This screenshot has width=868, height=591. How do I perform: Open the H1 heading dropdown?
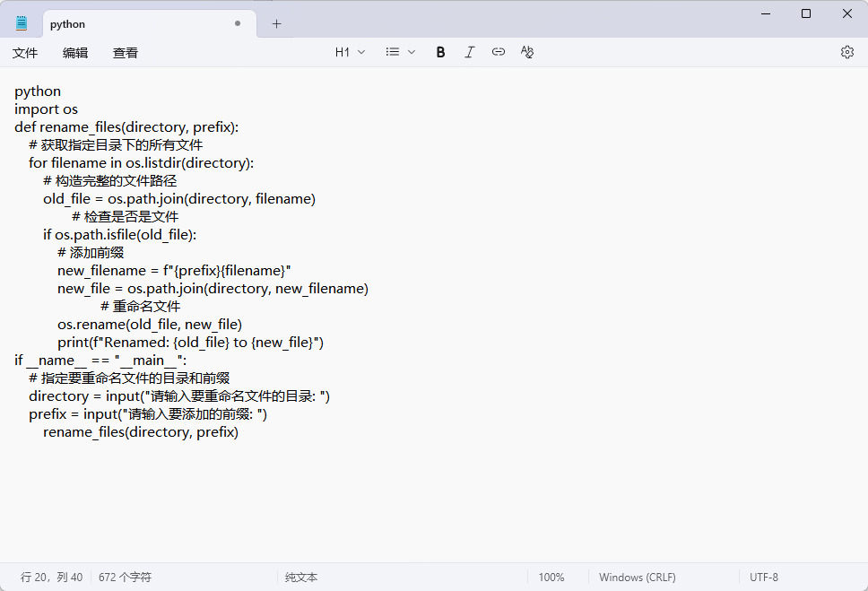350,52
